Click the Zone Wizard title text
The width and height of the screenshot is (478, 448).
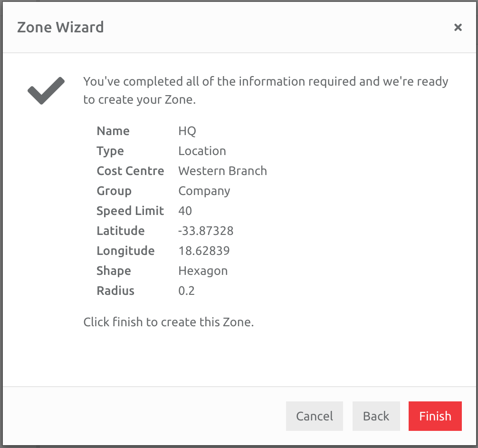61,27
